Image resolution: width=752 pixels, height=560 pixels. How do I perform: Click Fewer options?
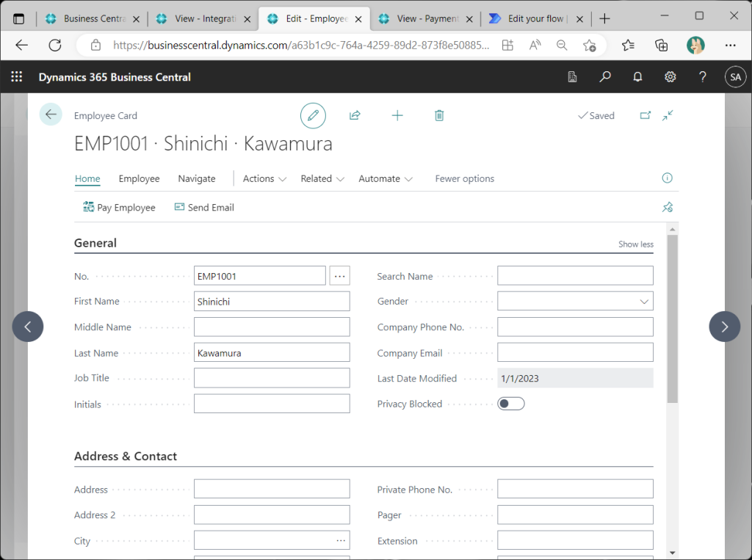coord(465,178)
